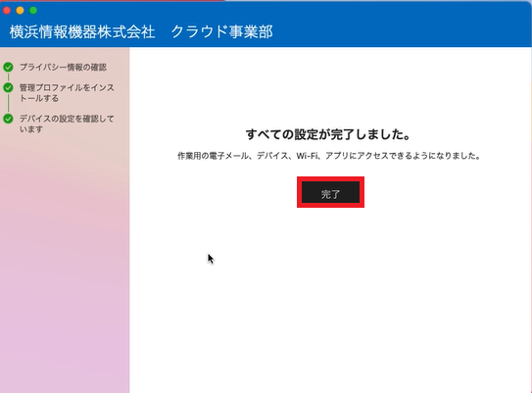Click the 横浜情報機器株式会社 company name in header
This screenshot has width=532, height=393.
click(82, 32)
